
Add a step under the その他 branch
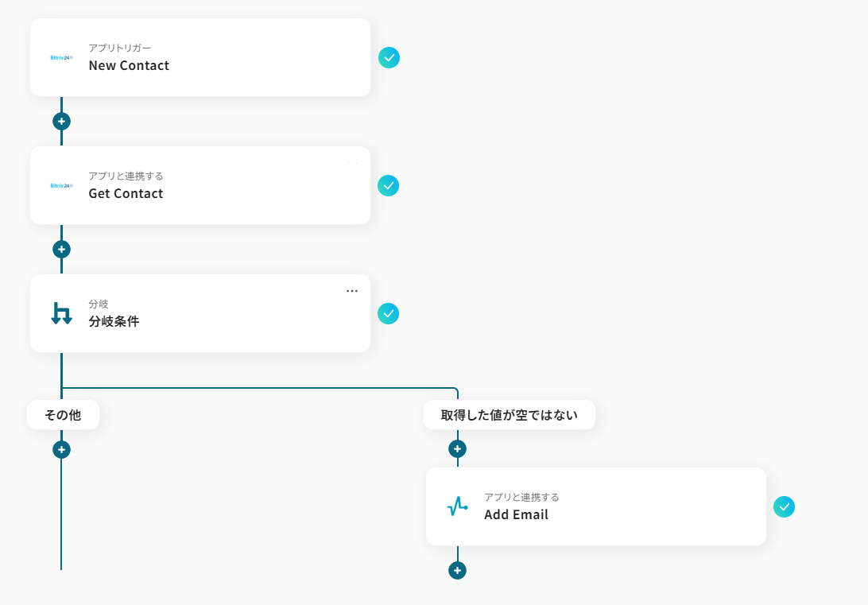[61, 449]
